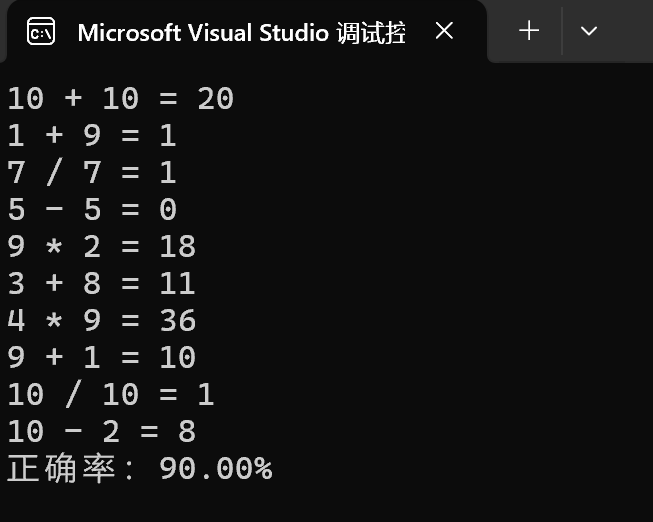653x522 pixels.
Task: Click the output line 9 + 1 = 10
Action: tap(101, 357)
